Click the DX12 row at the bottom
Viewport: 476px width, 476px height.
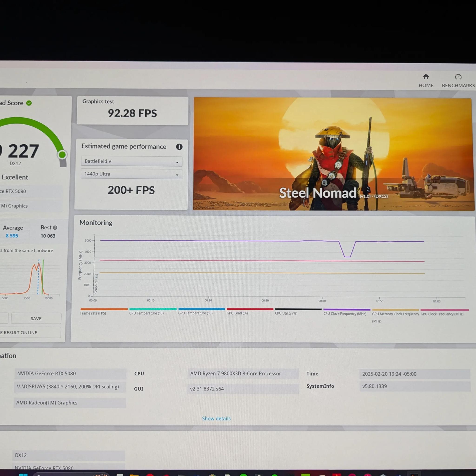[x=69, y=456]
